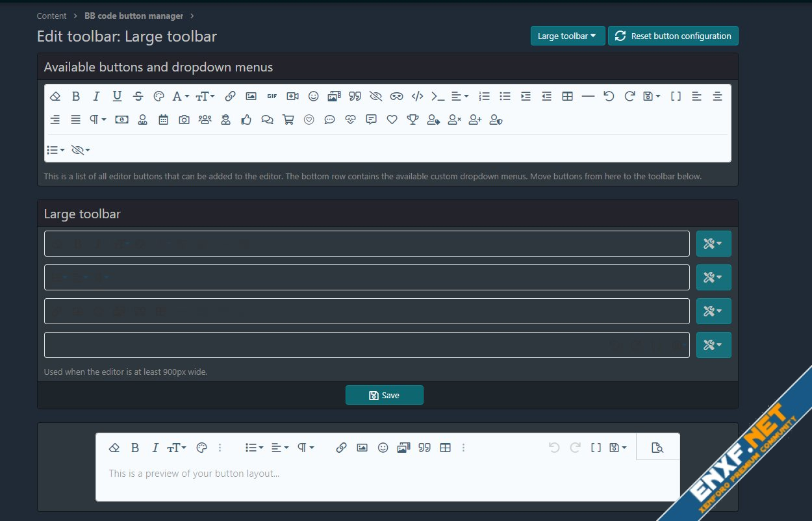Toggle BB code mode in preview editor
Screen dimensions: 812x521
[x=596, y=448]
